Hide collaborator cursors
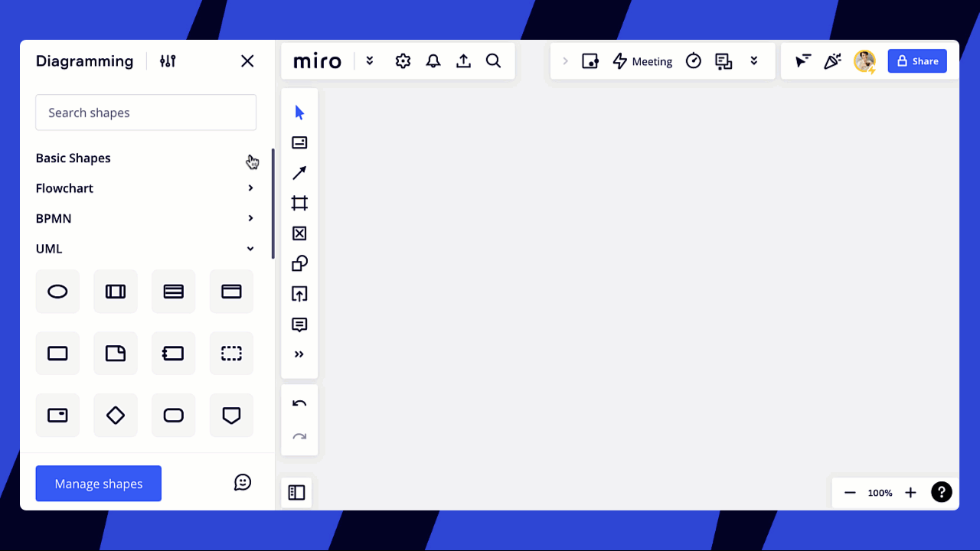The image size is (980, 551). (x=802, y=60)
